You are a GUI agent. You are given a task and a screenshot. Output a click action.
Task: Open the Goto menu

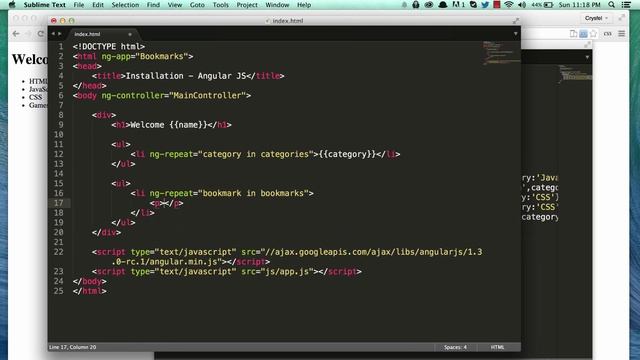click(x=197, y=5)
